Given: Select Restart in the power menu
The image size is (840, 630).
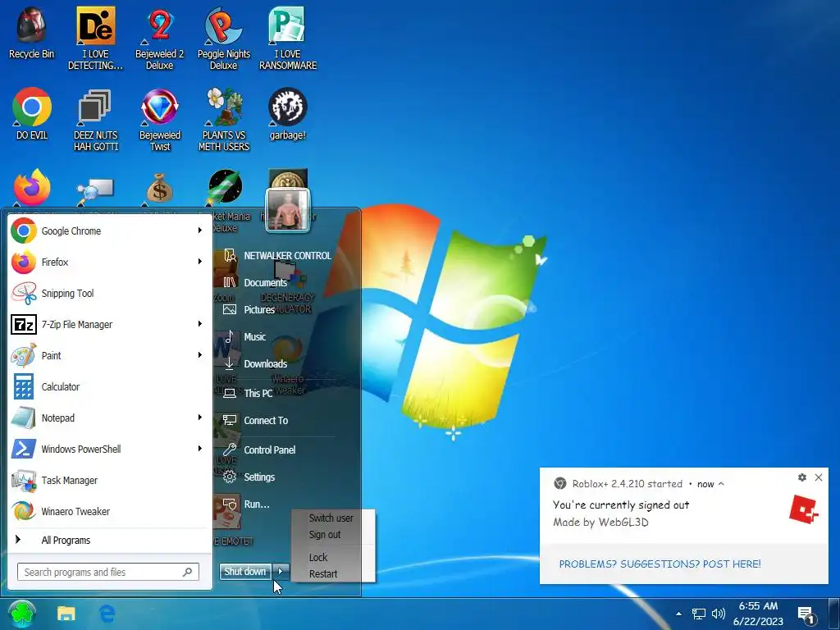Looking at the screenshot, I should (x=323, y=573).
